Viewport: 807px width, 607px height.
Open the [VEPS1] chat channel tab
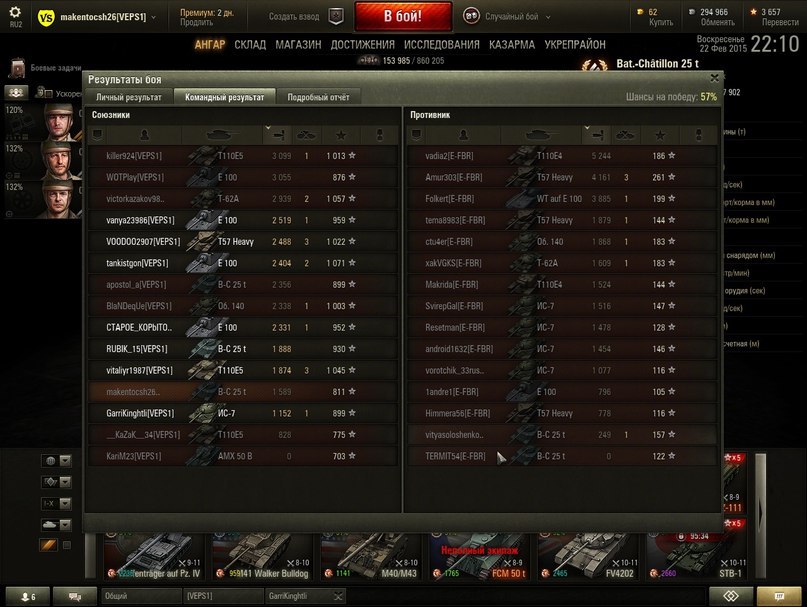coord(223,596)
